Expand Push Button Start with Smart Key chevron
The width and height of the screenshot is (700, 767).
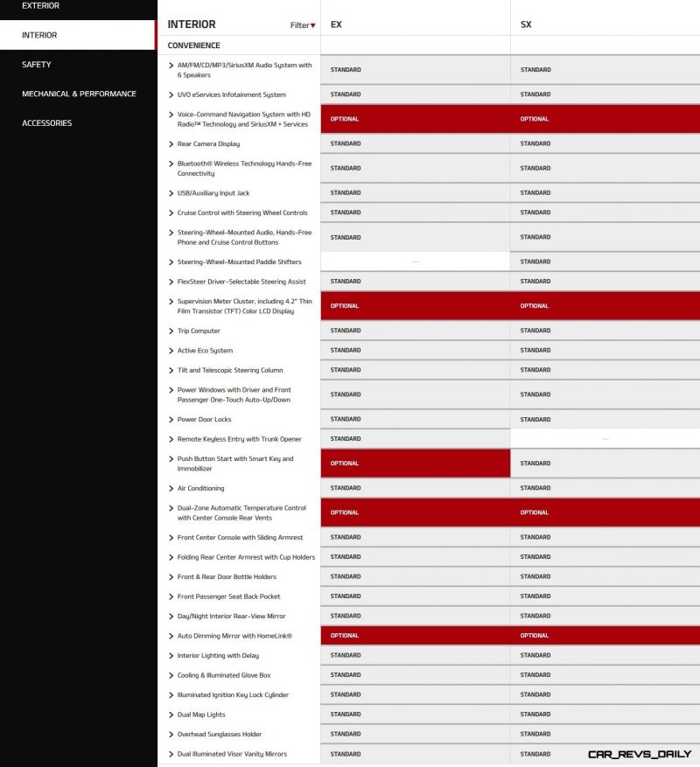171,459
